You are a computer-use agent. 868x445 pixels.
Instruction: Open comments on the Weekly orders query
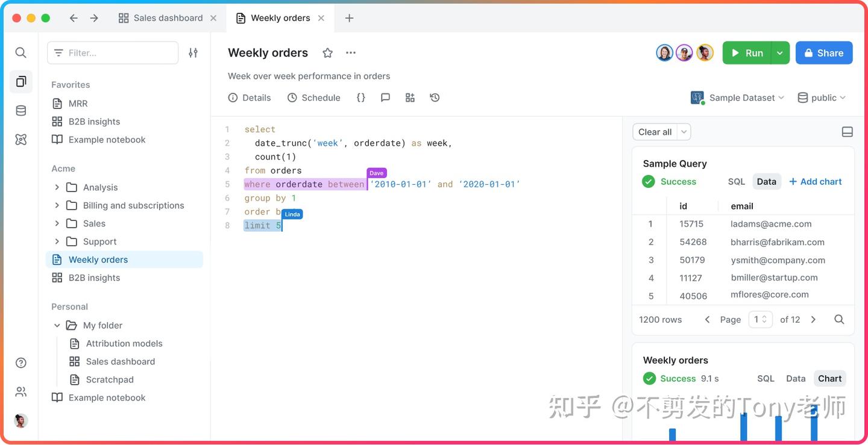coord(385,97)
